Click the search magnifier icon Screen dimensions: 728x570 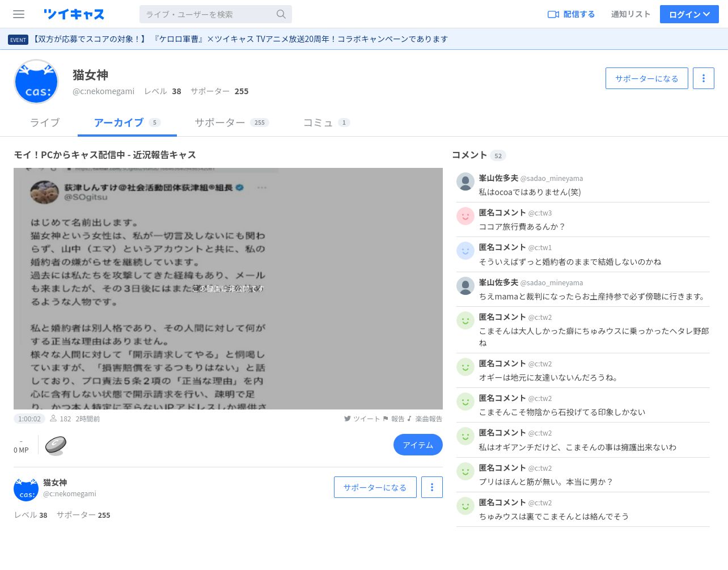[281, 14]
